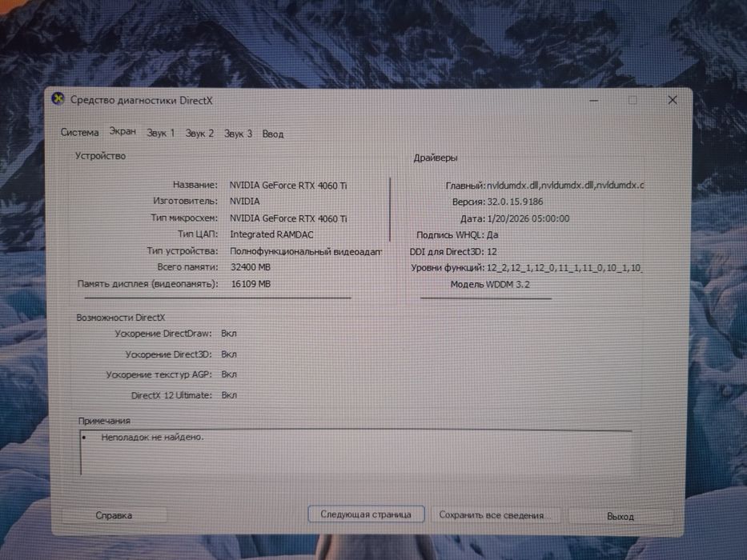This screenshot has height=560, width=747.
Task: Click the Модель WDDM 3.2 text
Action: click(490, 284)
